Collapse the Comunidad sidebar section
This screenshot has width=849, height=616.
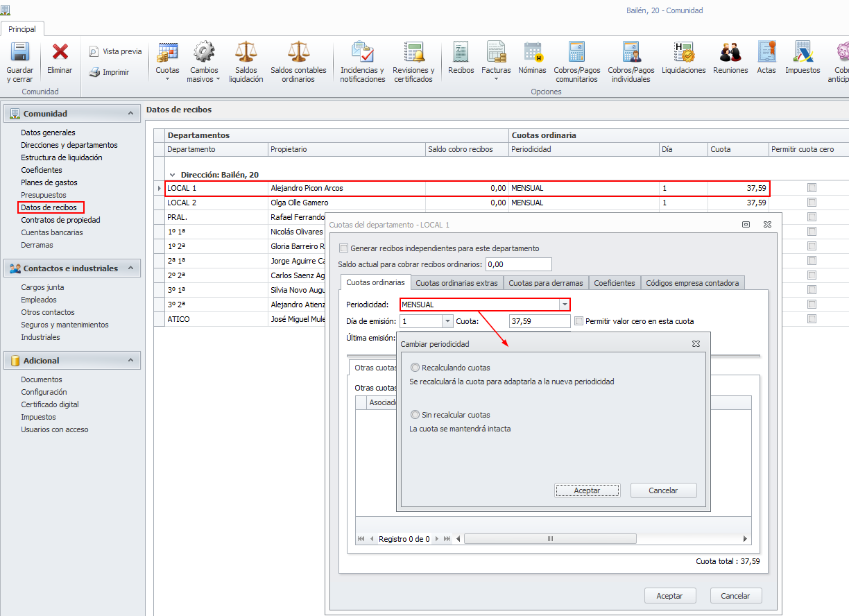click(130, 114)
